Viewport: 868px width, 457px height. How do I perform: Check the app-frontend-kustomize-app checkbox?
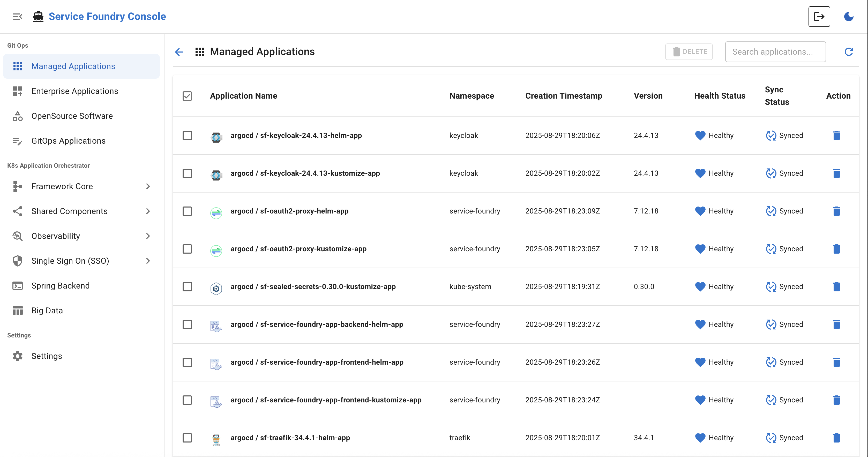187,400
